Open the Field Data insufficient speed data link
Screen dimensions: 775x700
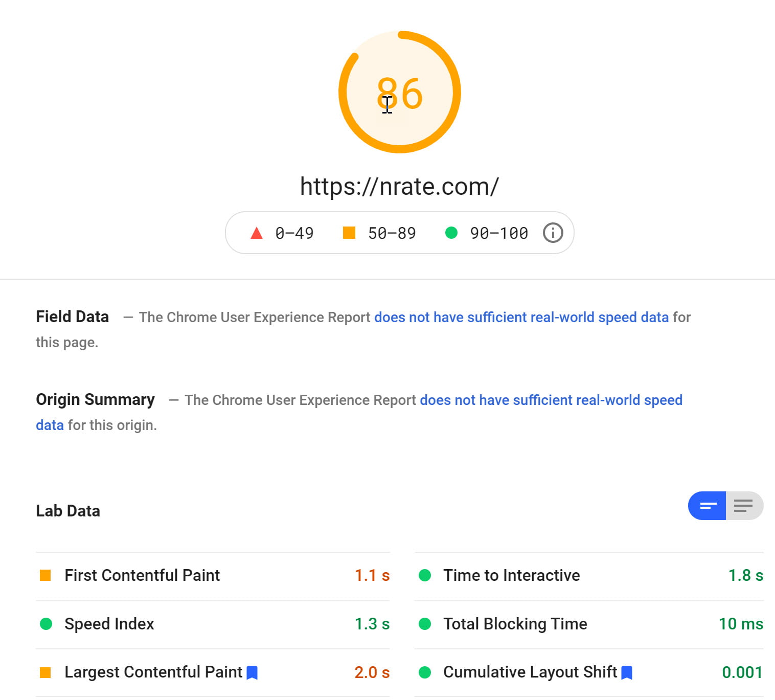pyautogui.click(x=521, y=317)
